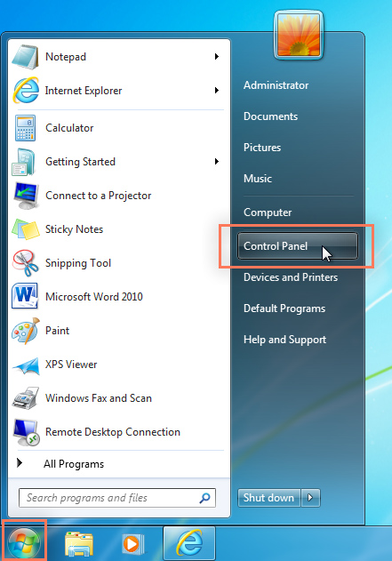This screenshot has width=392, height=561.
Task: Click the Getting Started icon
Action: point(24,162)
